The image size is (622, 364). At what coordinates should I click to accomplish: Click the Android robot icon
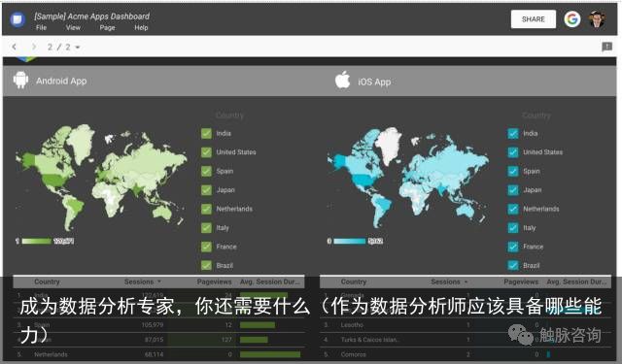point(20,80)
